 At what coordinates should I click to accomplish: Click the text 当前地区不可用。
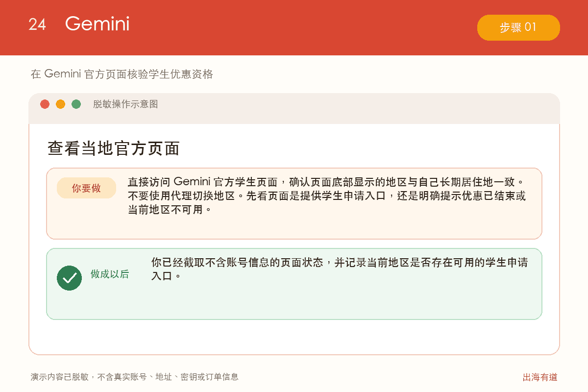170,210
